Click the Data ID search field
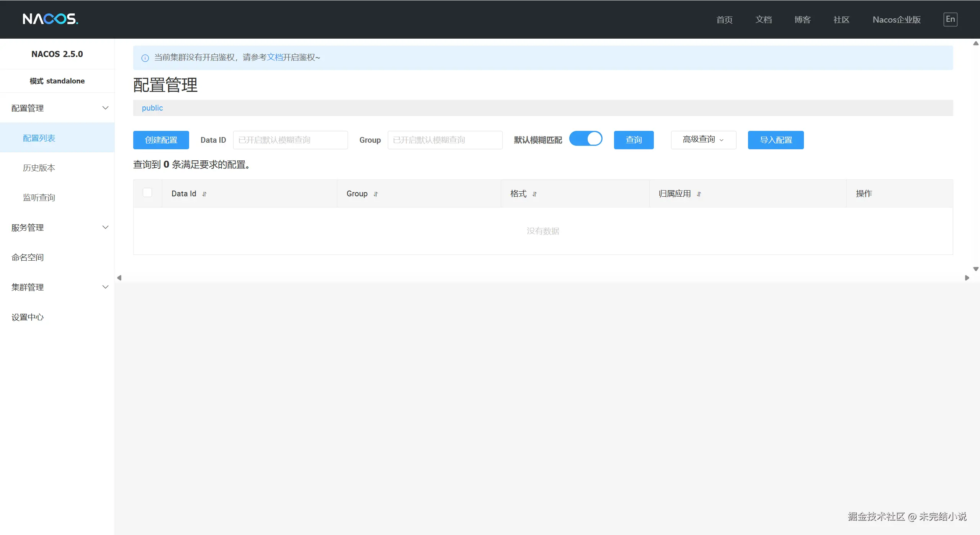980x535 pixels. 290,140
